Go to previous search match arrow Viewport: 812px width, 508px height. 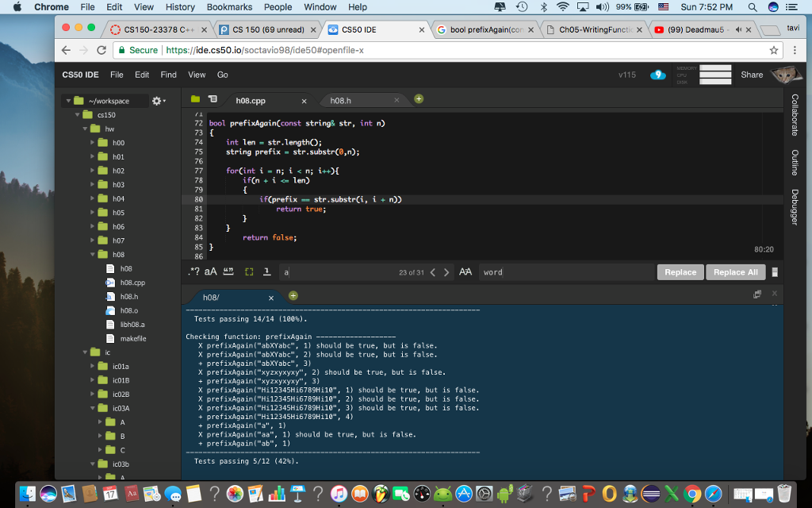[x=433, y=272]
